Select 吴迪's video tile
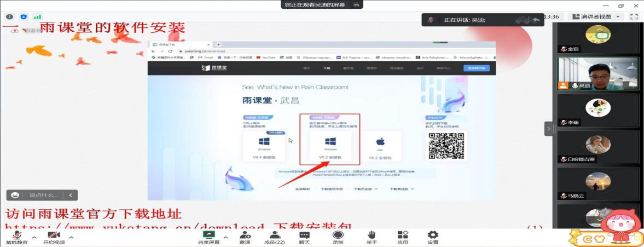The image size is (644, 247). [x=597, y=73]
